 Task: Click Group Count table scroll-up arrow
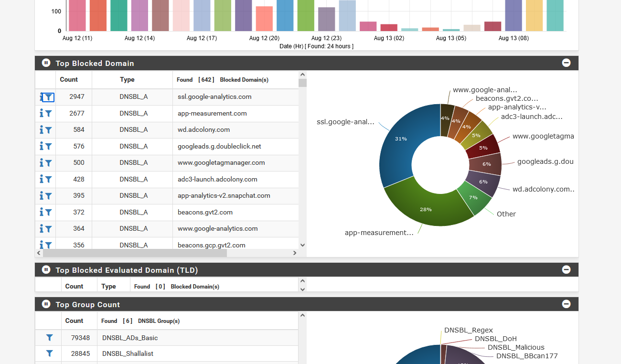coord(302,315)
